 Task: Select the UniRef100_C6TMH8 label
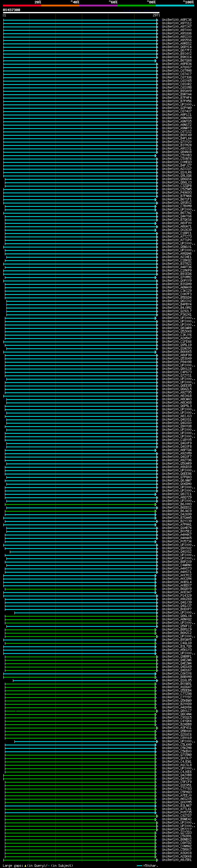(x=177, y=71)
